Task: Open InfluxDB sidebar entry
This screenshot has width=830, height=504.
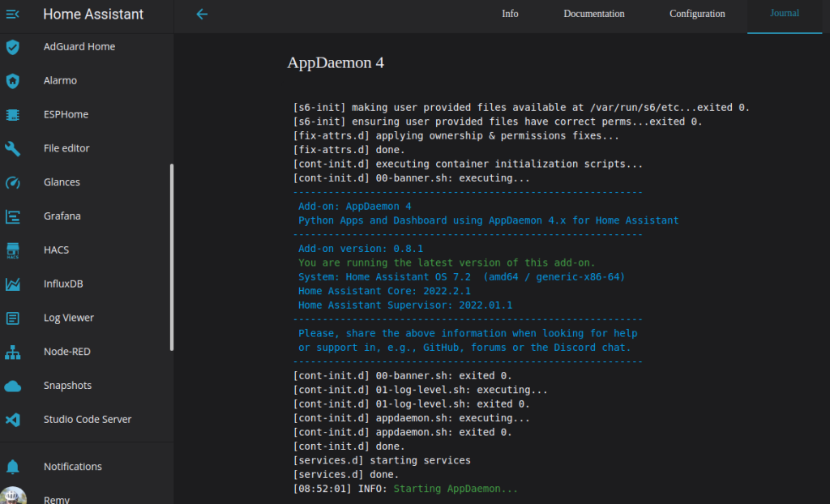Action: (63, 284)
